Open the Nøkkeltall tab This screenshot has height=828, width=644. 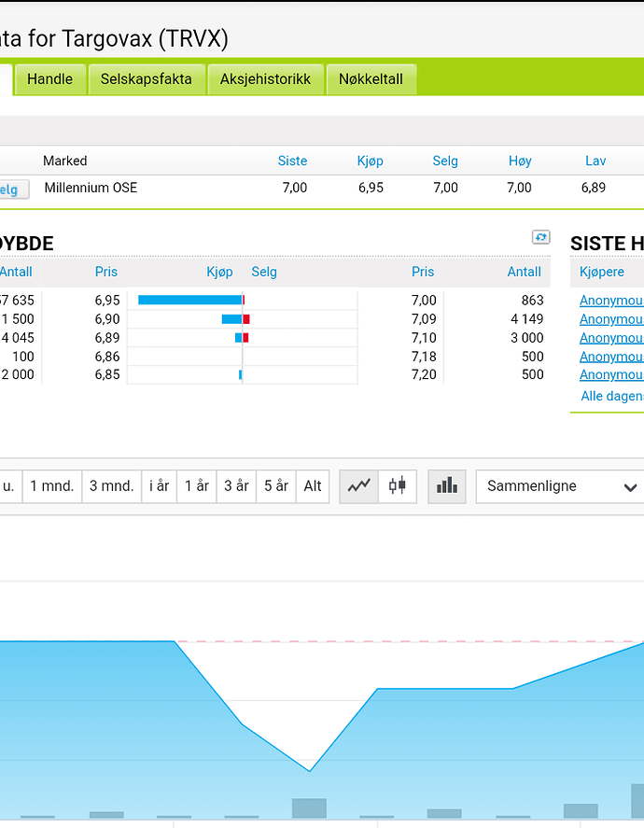pyautogui.click(x=371, y=79)
